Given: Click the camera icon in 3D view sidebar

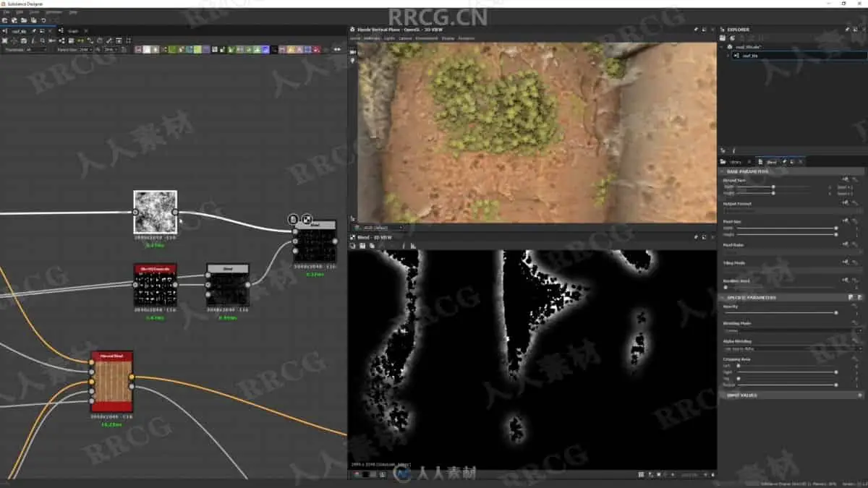Looking at the screenshot, I should pos(353,52).
